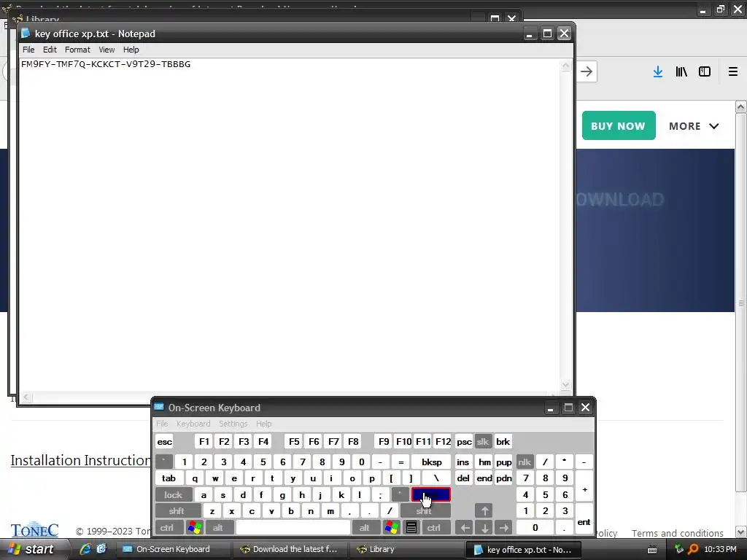Click the up arrow key

pos(484,511)
